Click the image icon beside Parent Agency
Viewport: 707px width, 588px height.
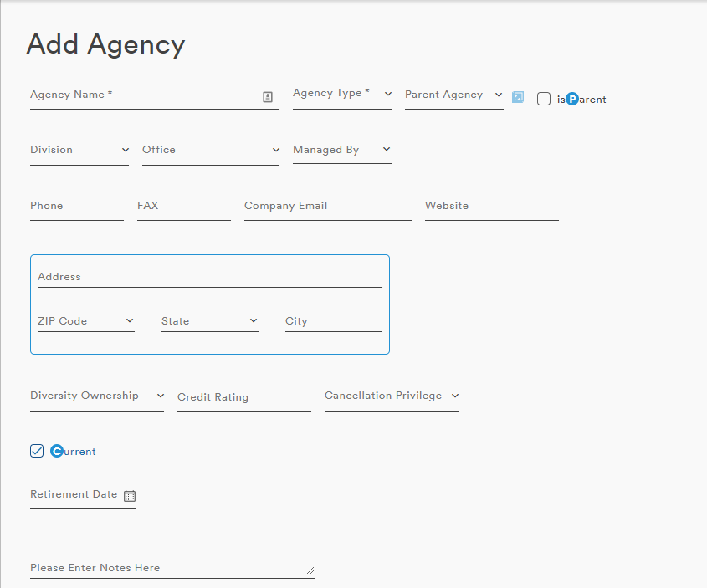coord(518,97)
